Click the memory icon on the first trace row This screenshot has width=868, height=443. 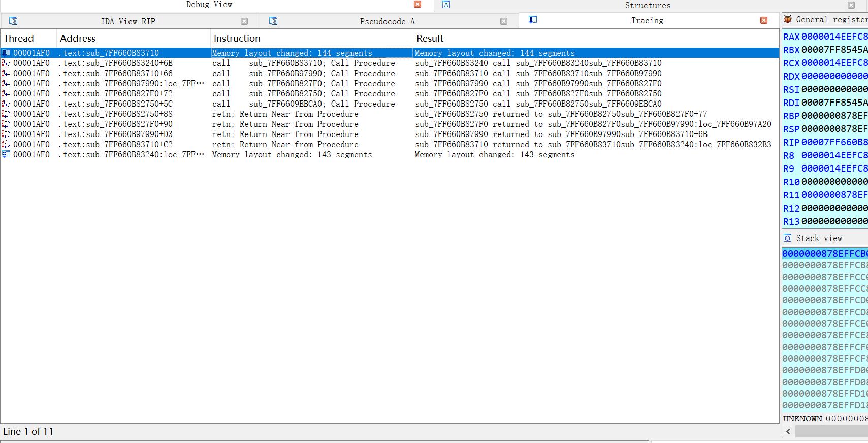[x=6, y=53]
